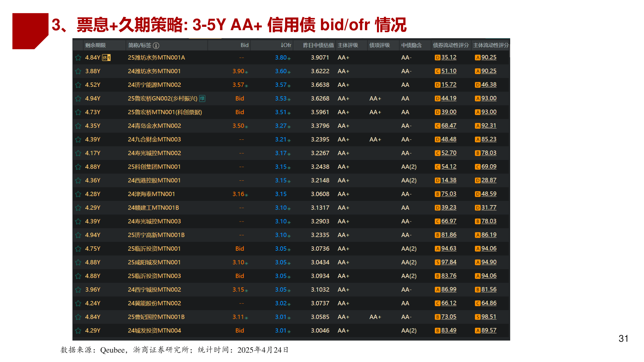This screenshot has width=644, height=362.
Task: Sort by Bid column header
Action: click(244, 45)
